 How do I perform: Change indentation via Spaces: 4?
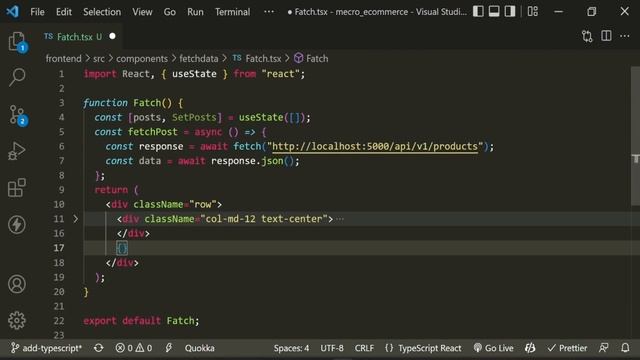click(x=291, y=348)
